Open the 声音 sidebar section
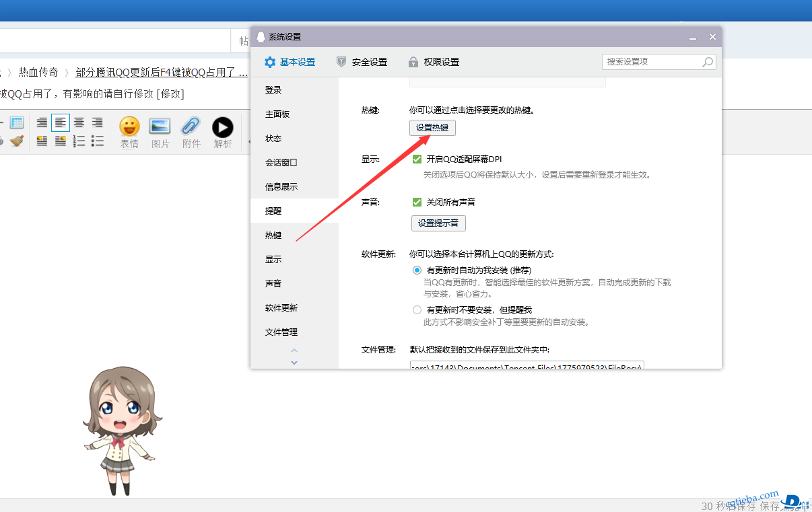The image size is (812, 512). [294, 284]
